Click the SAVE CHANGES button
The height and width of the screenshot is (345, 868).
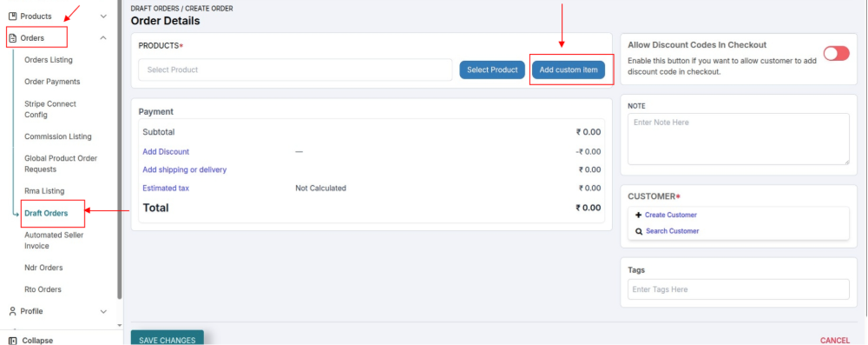[168, 338]
